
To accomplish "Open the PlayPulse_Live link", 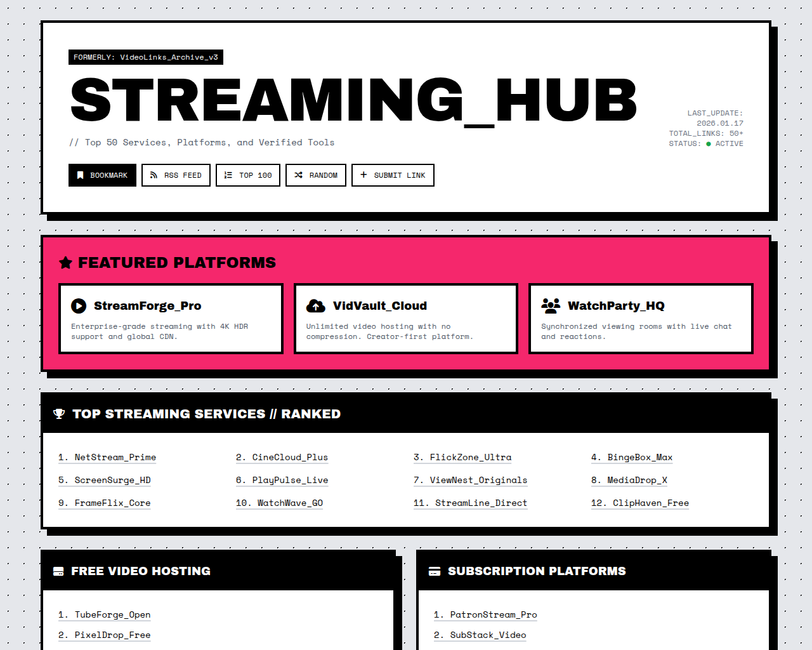I will pos(282,481).
